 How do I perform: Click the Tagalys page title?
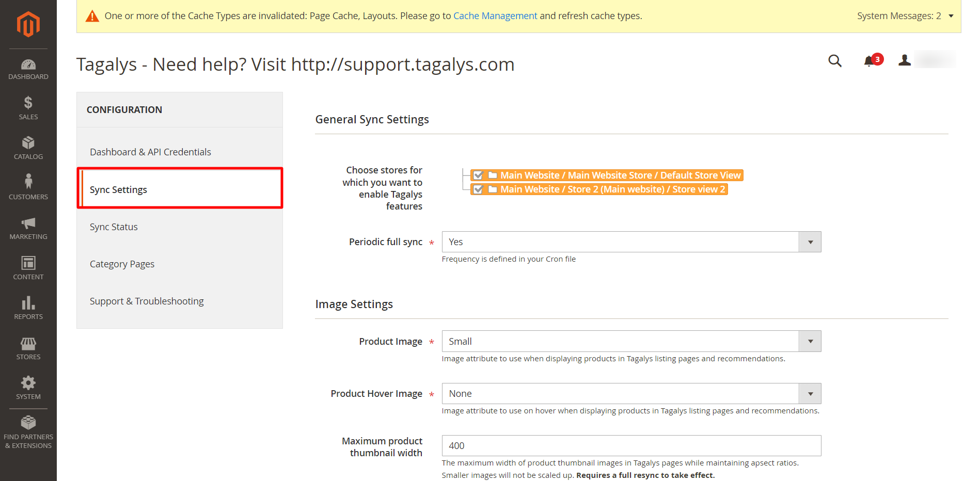(x=295, y=65)
